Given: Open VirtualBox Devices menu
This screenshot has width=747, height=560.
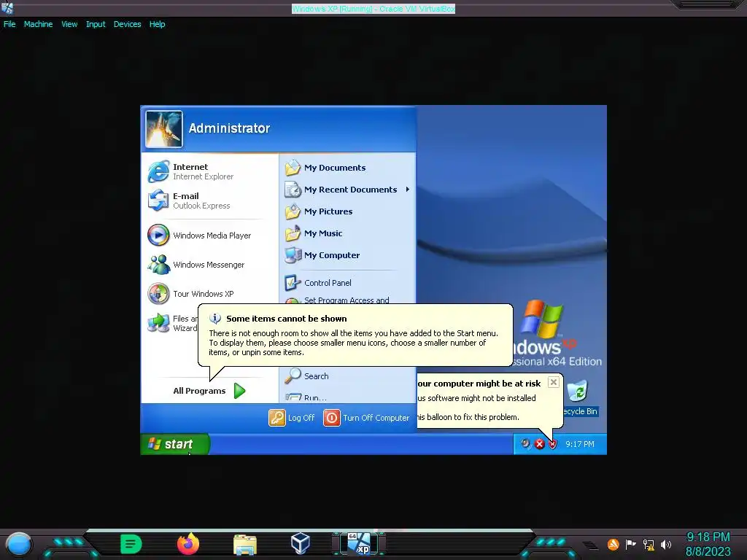Looking at the screenshot, I should [x=127, y=24].
